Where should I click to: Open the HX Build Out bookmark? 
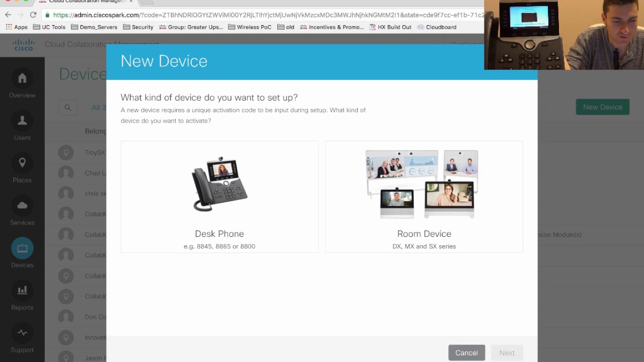tap(390, 27)
